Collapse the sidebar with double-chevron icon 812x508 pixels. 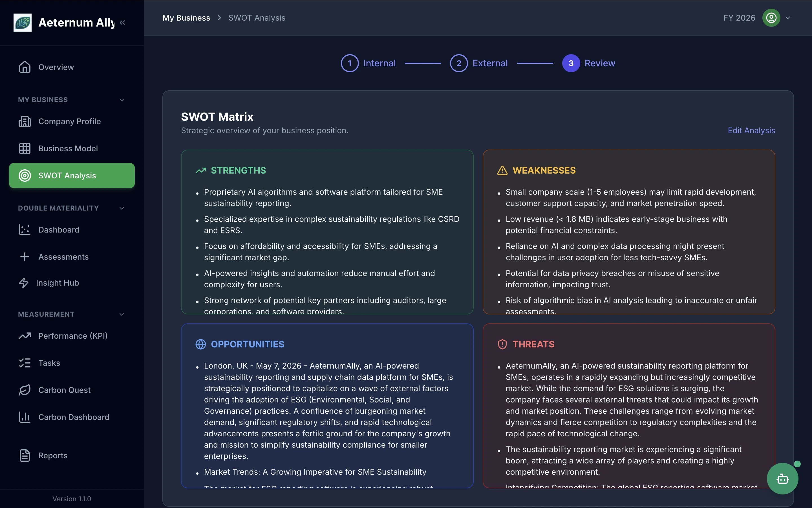click(x=122, y=23)
